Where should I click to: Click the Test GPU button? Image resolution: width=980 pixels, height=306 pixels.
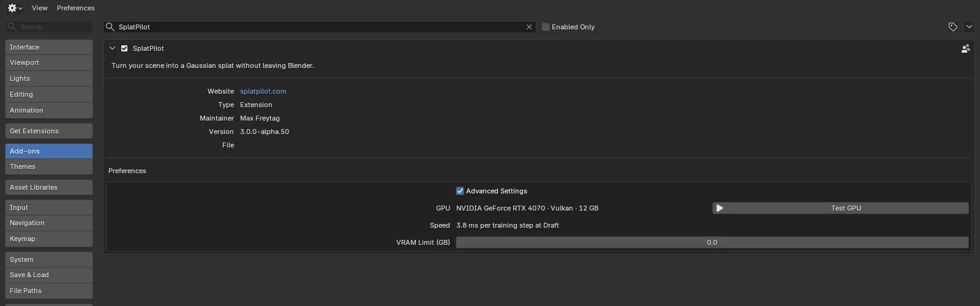[840, 208]
